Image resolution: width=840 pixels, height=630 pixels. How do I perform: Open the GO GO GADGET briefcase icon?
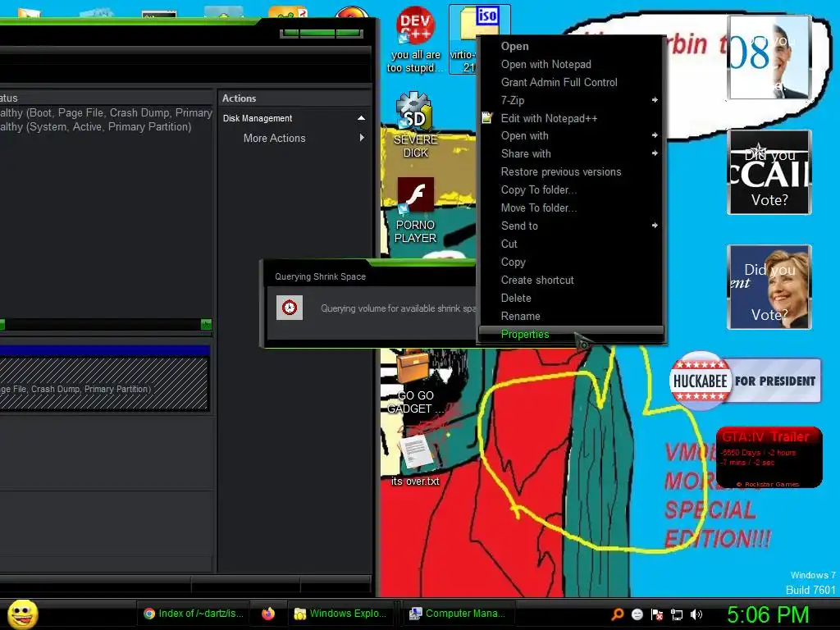pos(415,381)
